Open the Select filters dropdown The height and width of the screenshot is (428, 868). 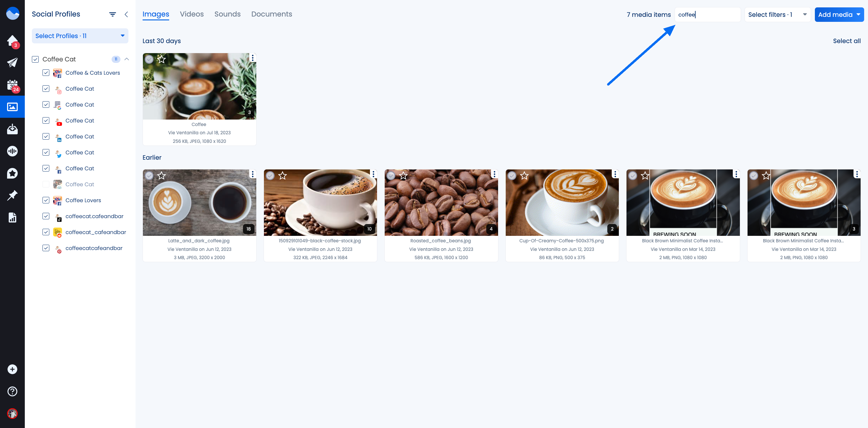[x=777, y=14]
